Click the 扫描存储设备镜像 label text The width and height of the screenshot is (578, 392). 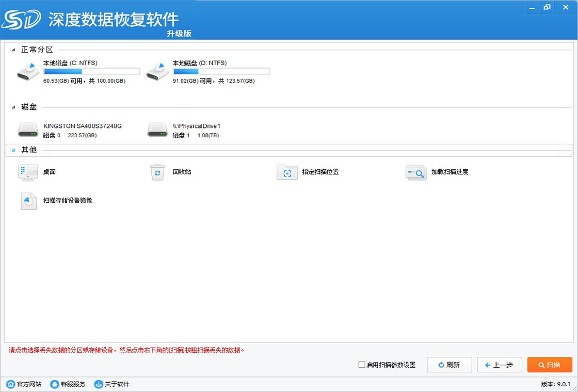(68, 201)
